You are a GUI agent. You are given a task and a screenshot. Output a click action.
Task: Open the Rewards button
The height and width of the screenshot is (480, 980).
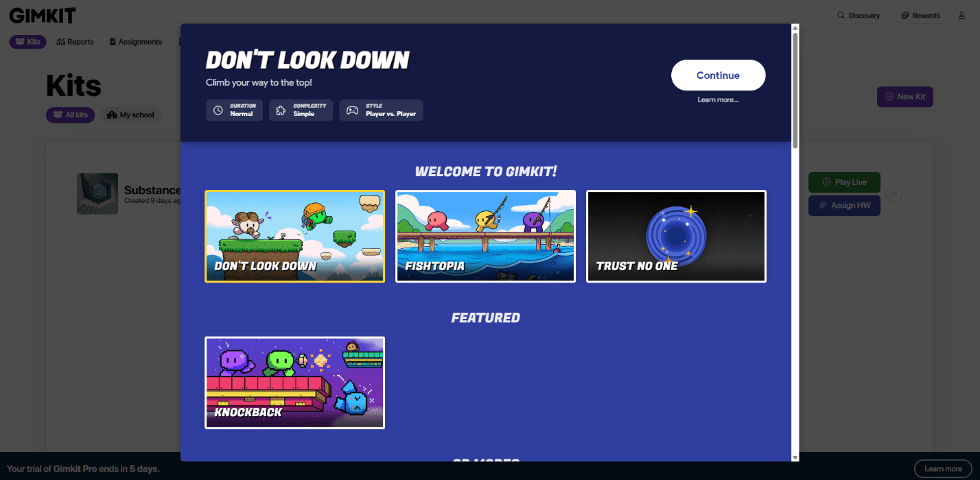tap(920, 15)
